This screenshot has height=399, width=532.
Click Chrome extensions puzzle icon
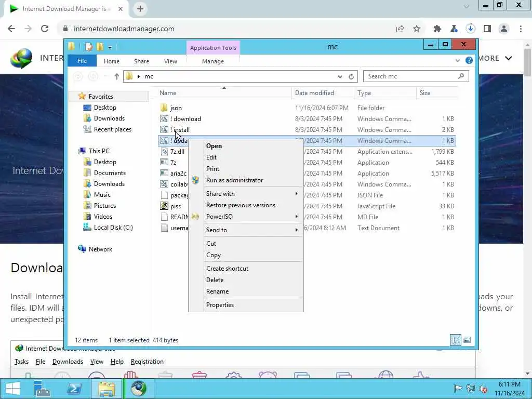coord(437,29)
